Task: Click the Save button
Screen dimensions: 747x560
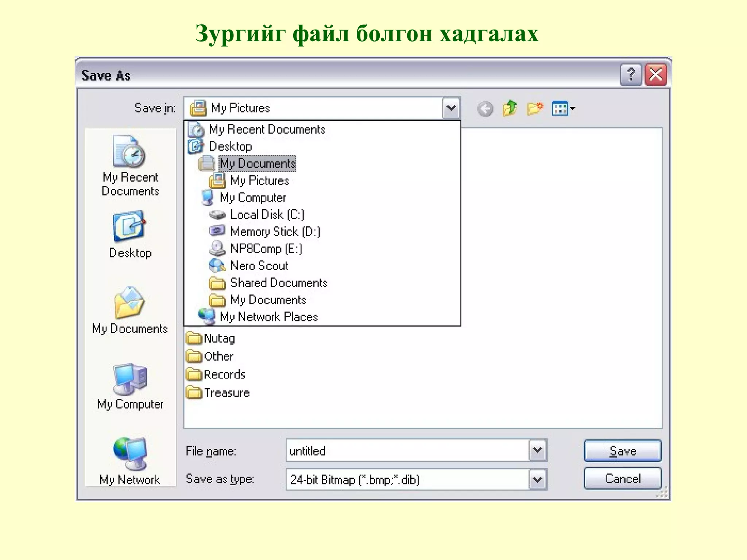Action: pos(622,451)
